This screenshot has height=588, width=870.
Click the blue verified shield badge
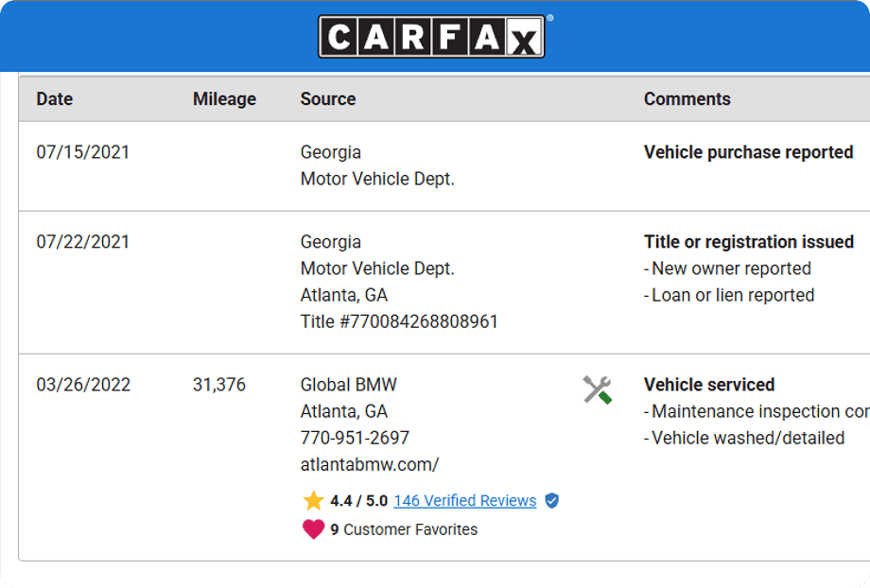coord(551,500)
